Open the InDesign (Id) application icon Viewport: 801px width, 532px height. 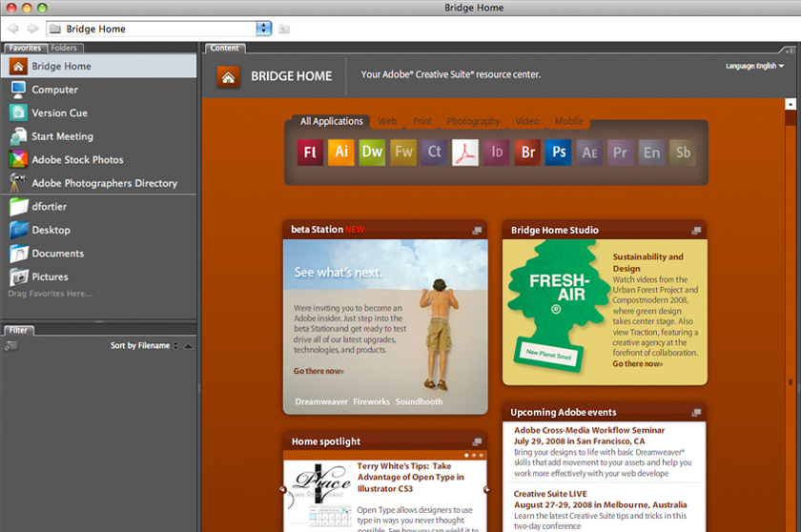pyautogui.click(x=497, y=153)
